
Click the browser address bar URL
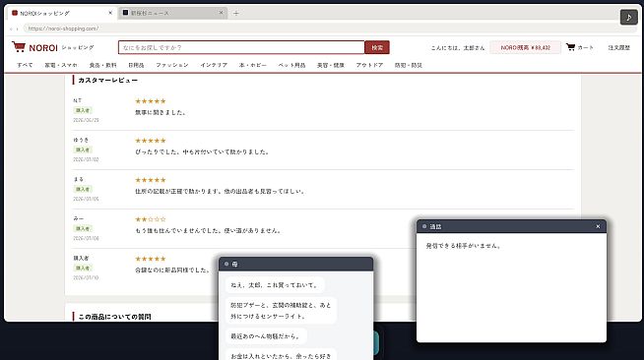(x=64, y=29)
